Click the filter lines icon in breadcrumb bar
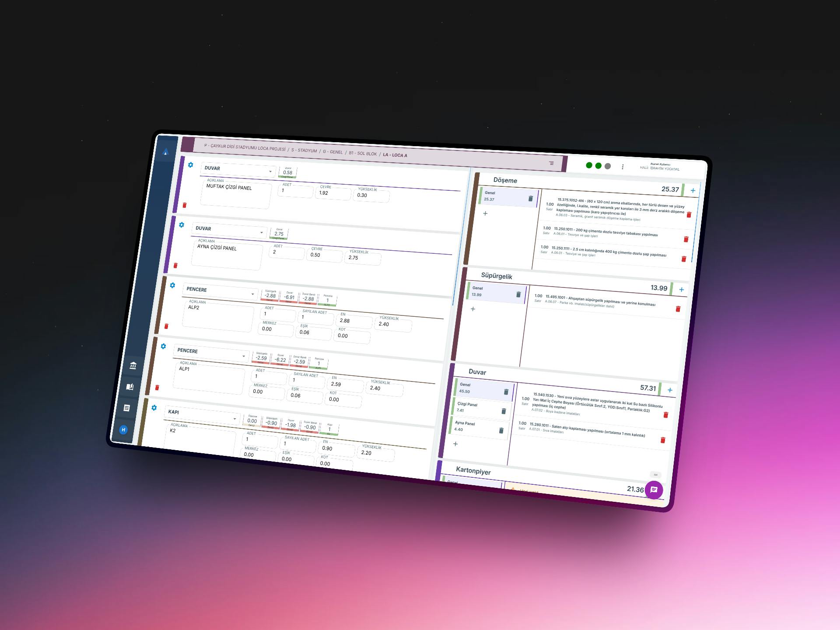The image size is (840, 630). point(551,163)
